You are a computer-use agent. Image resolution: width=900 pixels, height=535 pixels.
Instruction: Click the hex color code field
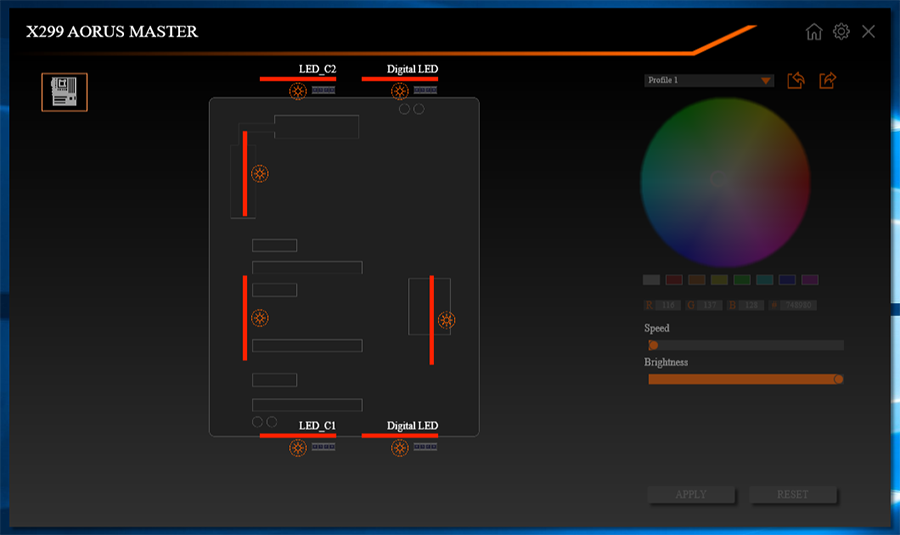798,305
